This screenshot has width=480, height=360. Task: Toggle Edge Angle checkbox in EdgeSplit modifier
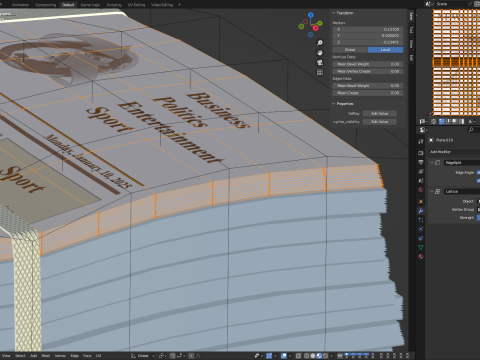point(478,172)
